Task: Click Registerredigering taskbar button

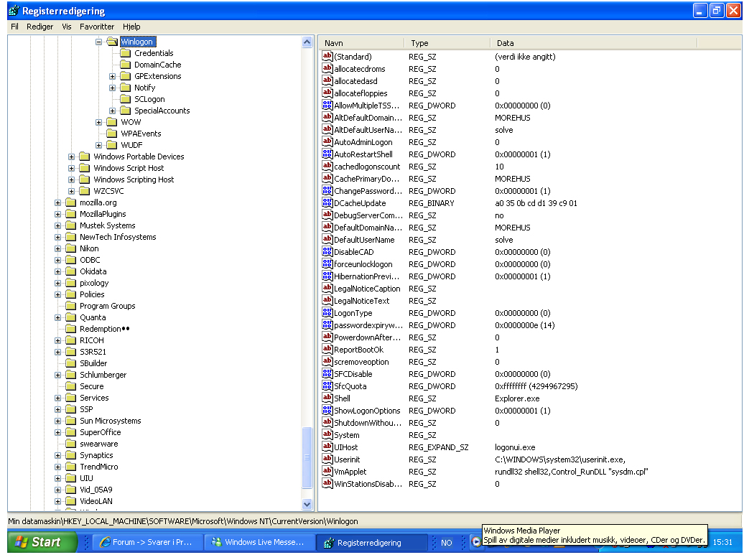Action: tap(371, 543)
